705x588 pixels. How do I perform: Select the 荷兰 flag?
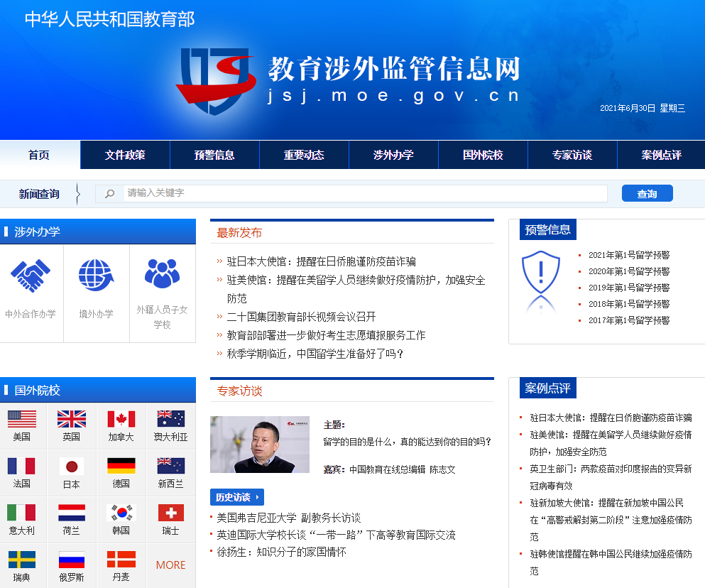click(x=72, y=513)
